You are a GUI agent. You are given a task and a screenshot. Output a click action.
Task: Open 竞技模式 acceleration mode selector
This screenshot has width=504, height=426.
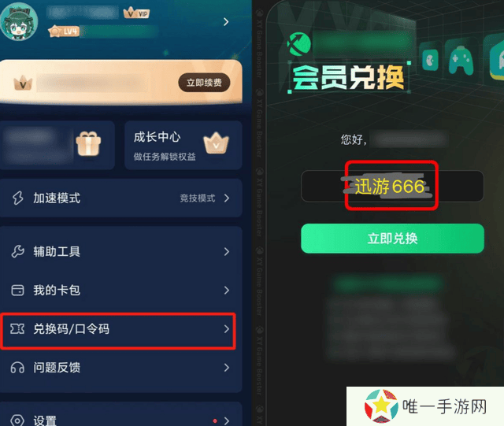205,198
